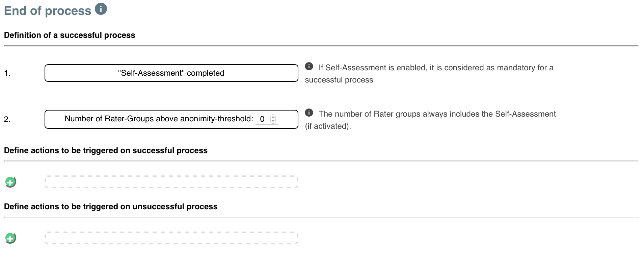Select the "Self-Assessment" completed condition box

click(171, 73)
